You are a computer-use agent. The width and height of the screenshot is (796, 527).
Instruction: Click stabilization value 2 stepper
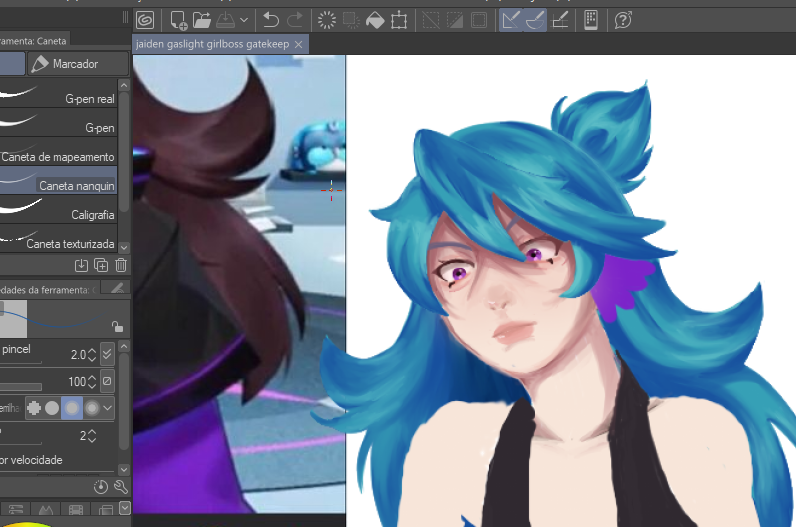pyautogui.click(x=92, y=436)
